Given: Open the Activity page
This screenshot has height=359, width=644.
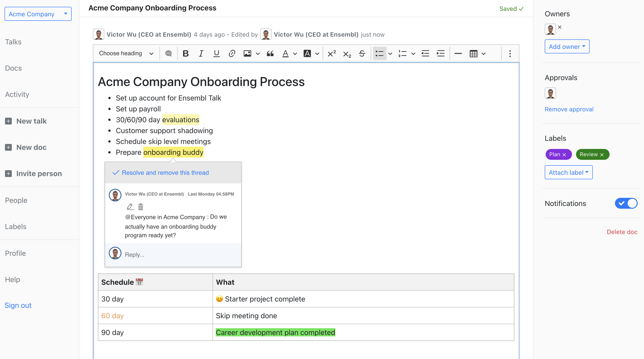Looking at the screenshot, I should pyautogui.click(x=17, y=94).
